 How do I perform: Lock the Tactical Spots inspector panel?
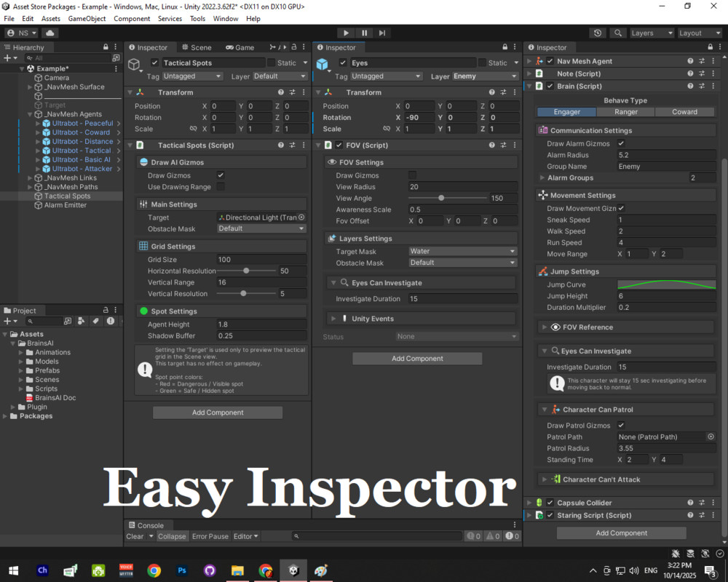pyautogui.click(x=294, y=47)
